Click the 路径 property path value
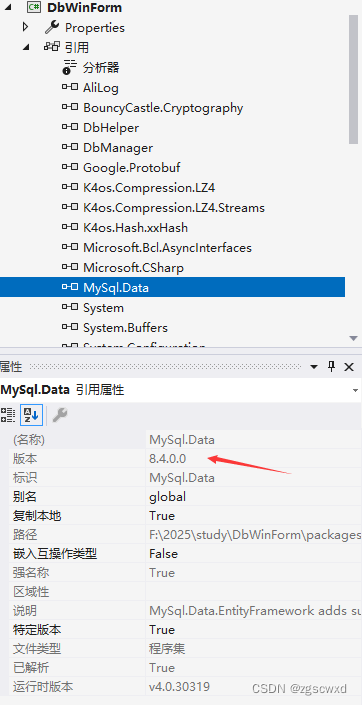362x705 pixels. tap(255, 535)
